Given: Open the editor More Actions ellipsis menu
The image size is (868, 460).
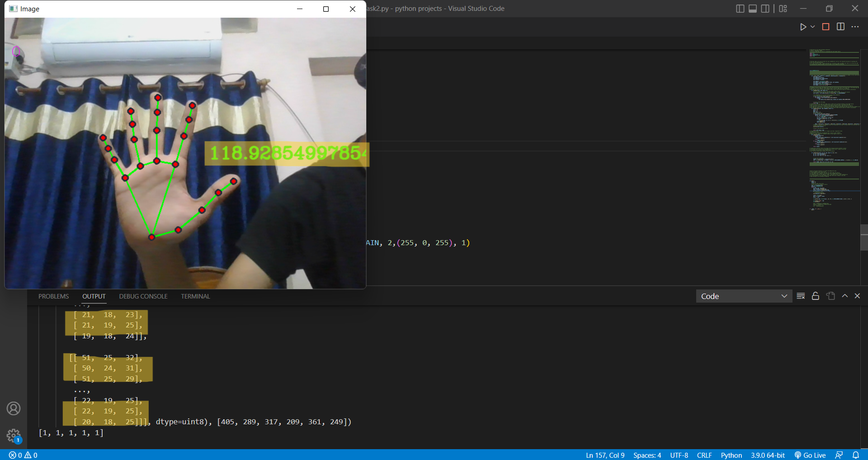Looking at the screenshot, I should [x=855, y=27].
